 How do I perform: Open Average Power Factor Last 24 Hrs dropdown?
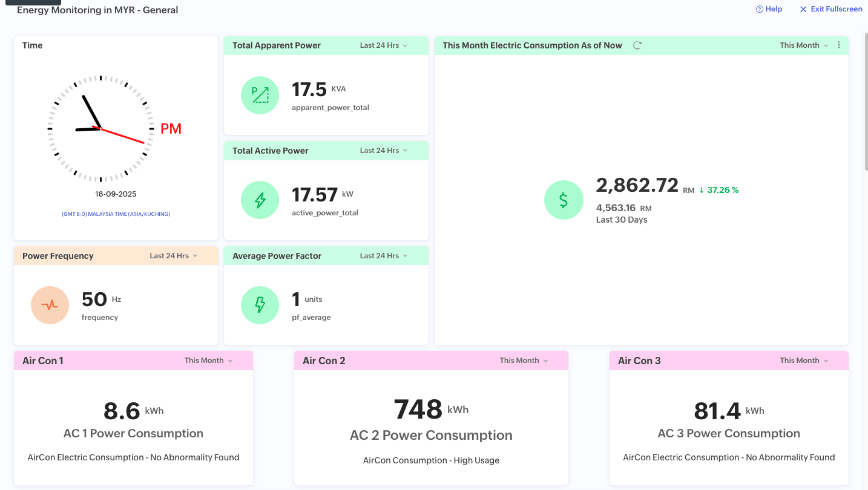point(384,256)
